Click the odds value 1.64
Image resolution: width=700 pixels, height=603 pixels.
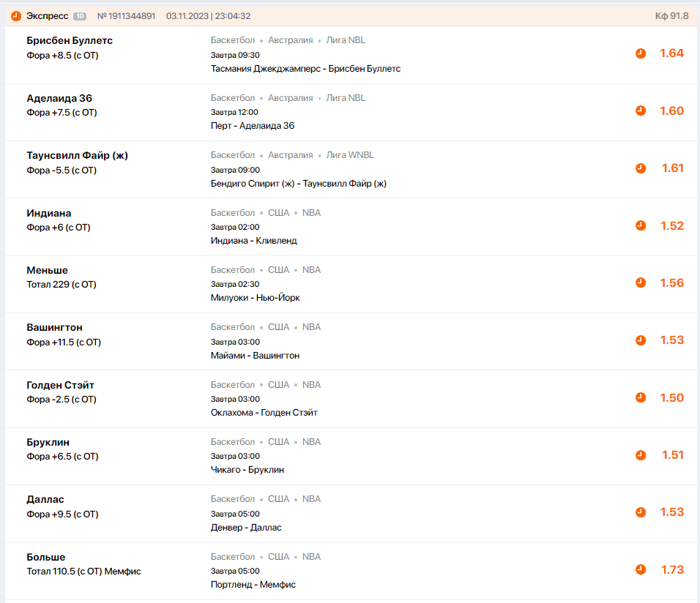[672, 53]
